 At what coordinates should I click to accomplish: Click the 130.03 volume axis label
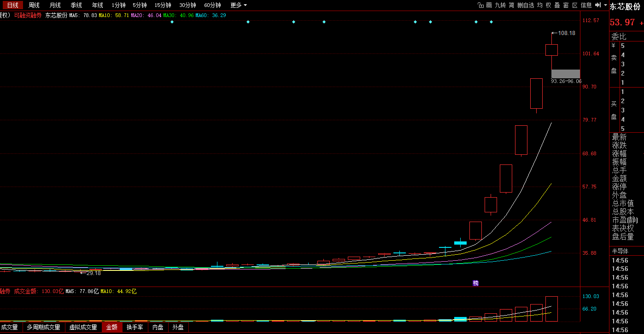point(591,297)
